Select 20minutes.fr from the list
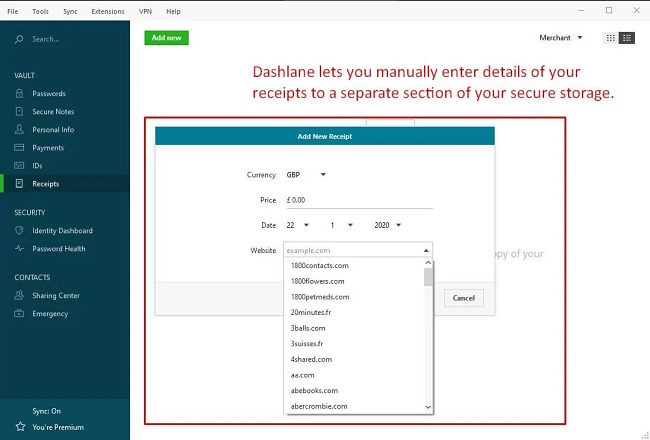Viewport: 650px width, 440px height. [x=354, y=312]
